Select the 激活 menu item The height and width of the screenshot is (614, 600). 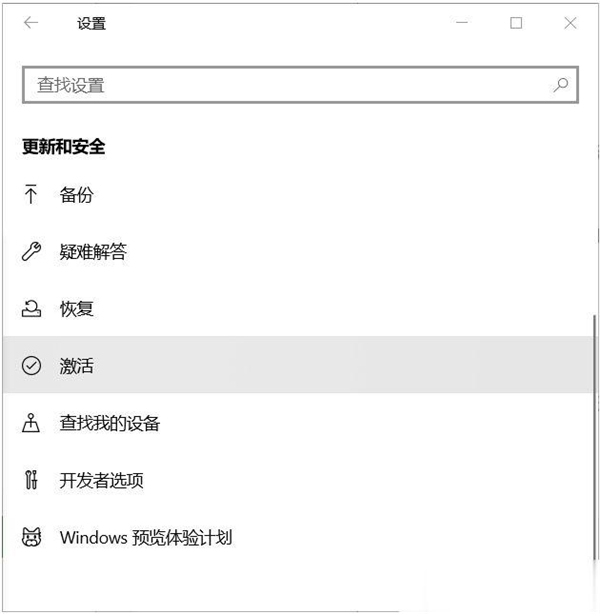pos(76,366)
